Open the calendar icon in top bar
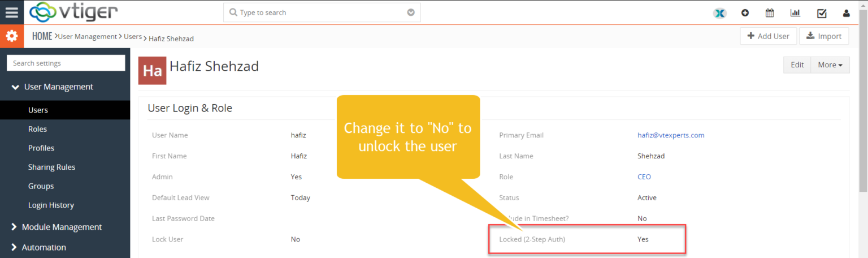This screenshot has width=868, height=258. click(x=769, y=13)
